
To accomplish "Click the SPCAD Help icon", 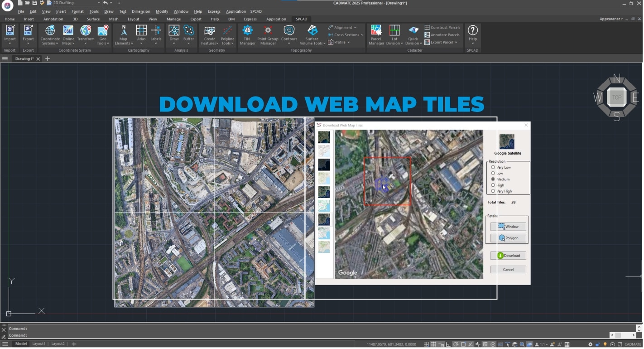I will (x=472, y=35).
